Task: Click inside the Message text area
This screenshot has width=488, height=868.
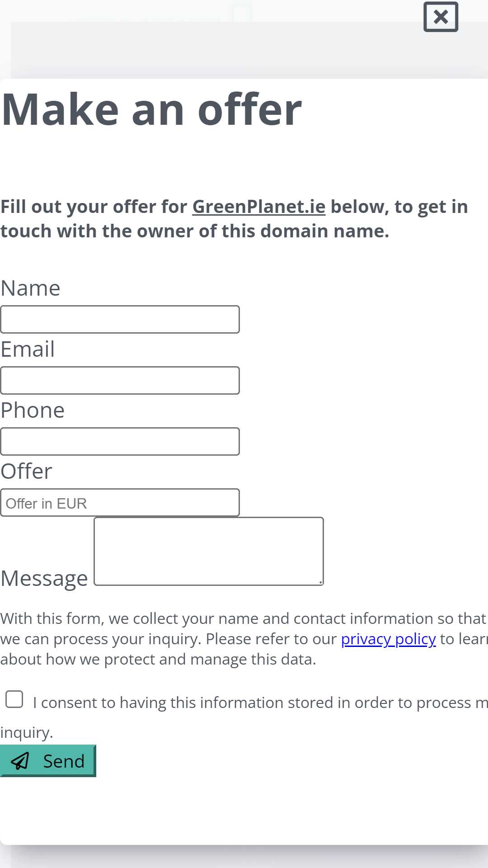Action: point(209,552)
